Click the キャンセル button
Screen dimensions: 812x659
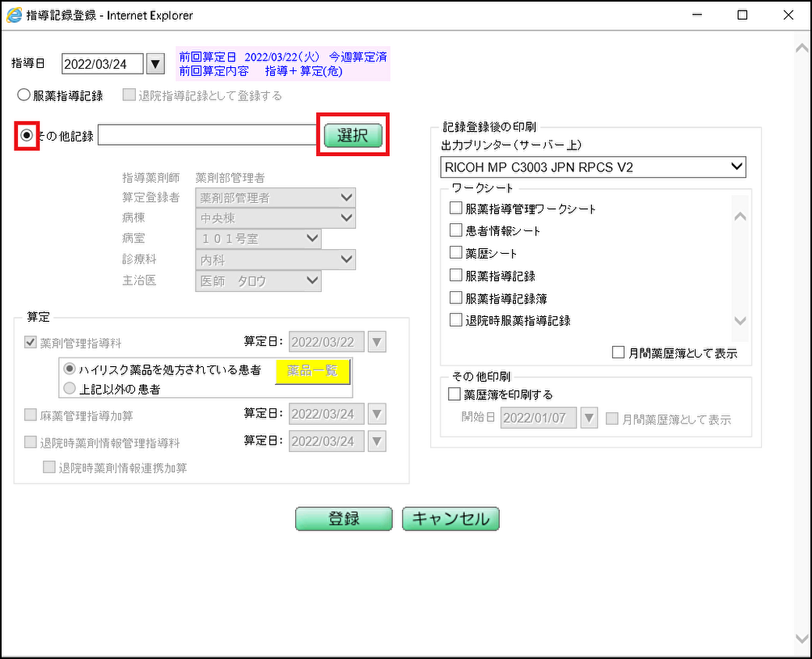[450, 519]
